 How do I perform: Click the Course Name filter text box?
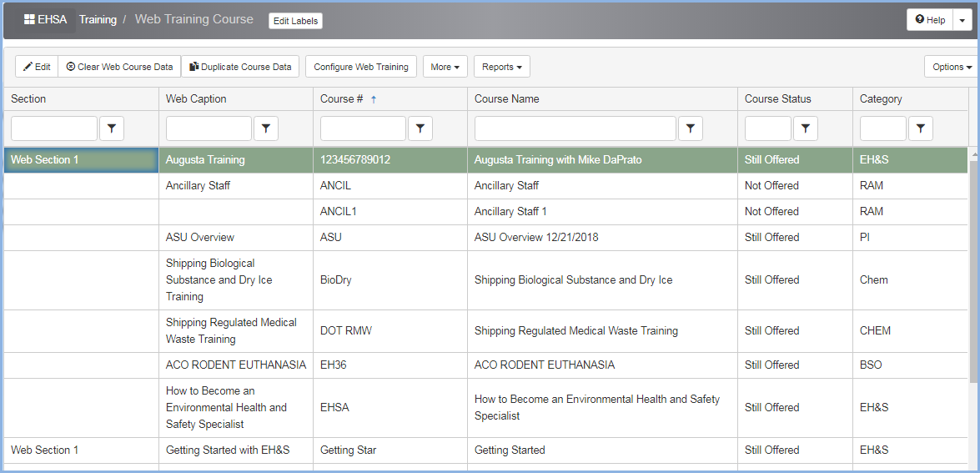[x=575, y=128]
